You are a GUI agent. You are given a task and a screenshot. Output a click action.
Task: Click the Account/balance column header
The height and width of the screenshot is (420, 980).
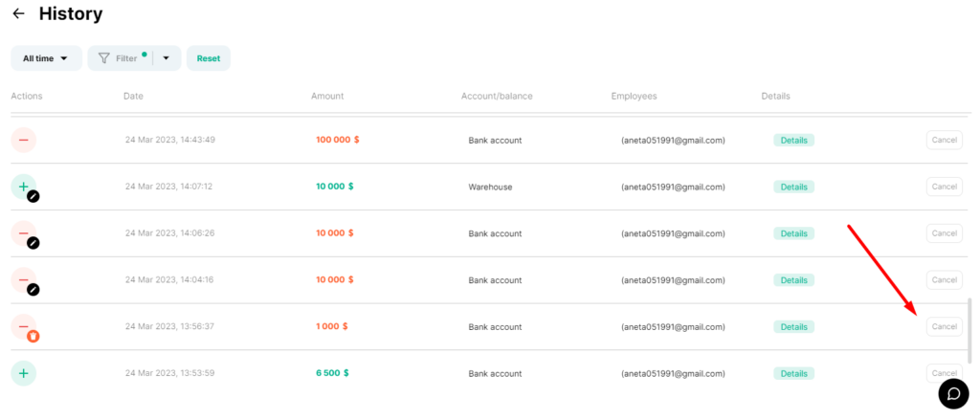coord(497,97)
